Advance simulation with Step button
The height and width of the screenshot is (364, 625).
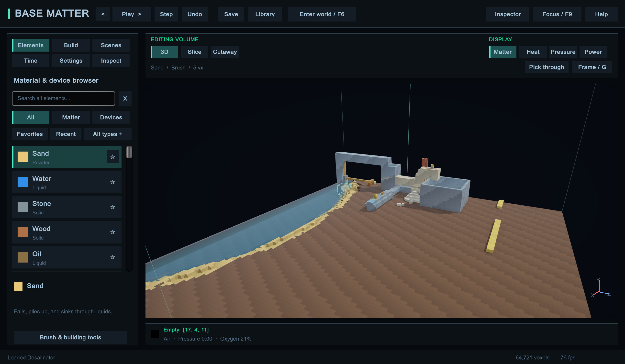166,14
